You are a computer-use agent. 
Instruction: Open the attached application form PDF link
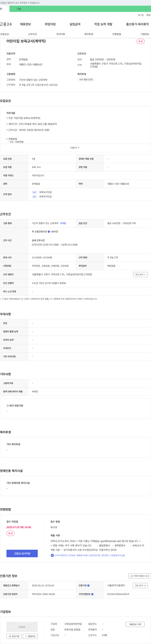[x=90, y=555]
